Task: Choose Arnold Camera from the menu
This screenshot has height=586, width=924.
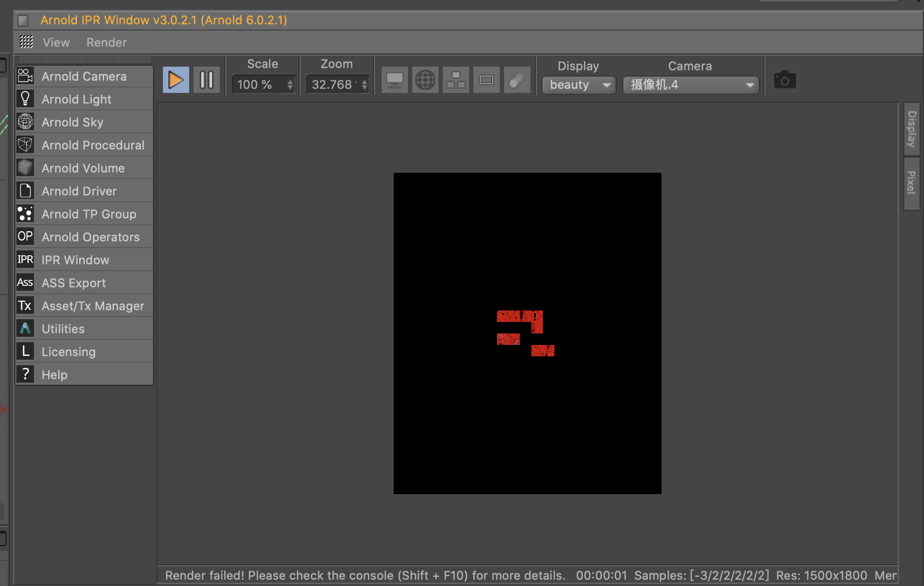Action: click(x=84, y=77)
